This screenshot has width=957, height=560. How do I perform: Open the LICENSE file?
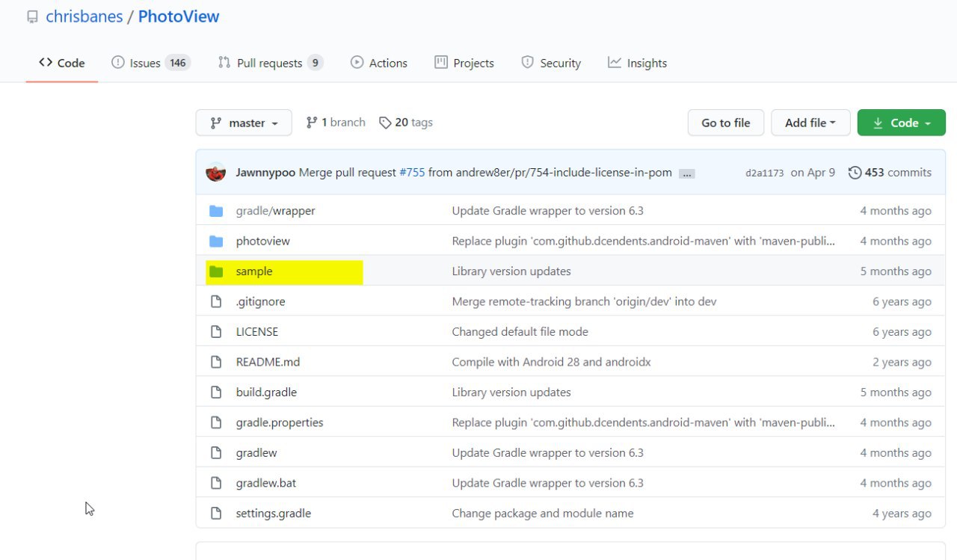(256, 331)
